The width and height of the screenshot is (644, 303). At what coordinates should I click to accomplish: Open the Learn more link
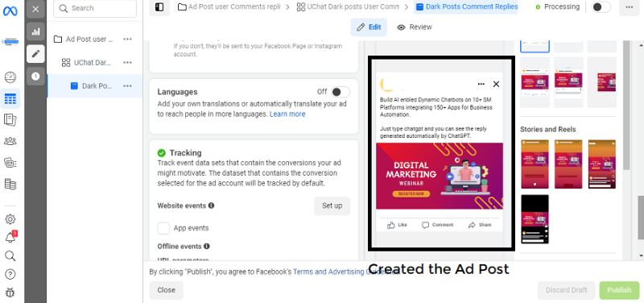[287, 114]
